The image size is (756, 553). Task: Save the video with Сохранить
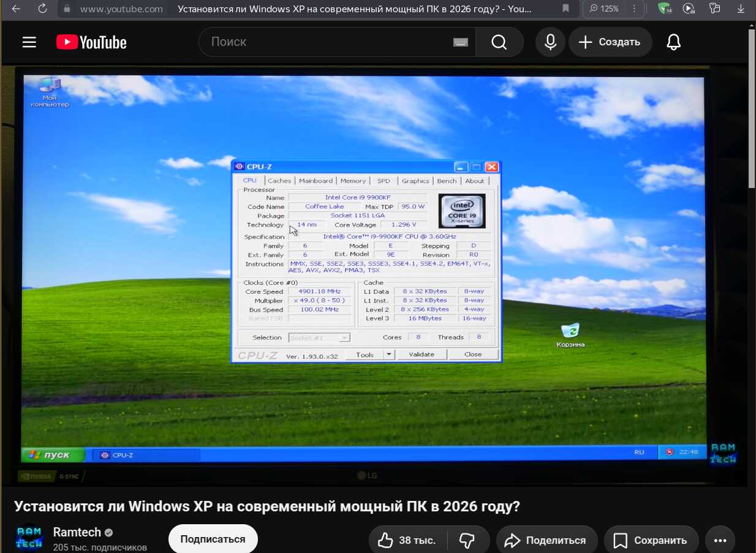coord(651,540)
